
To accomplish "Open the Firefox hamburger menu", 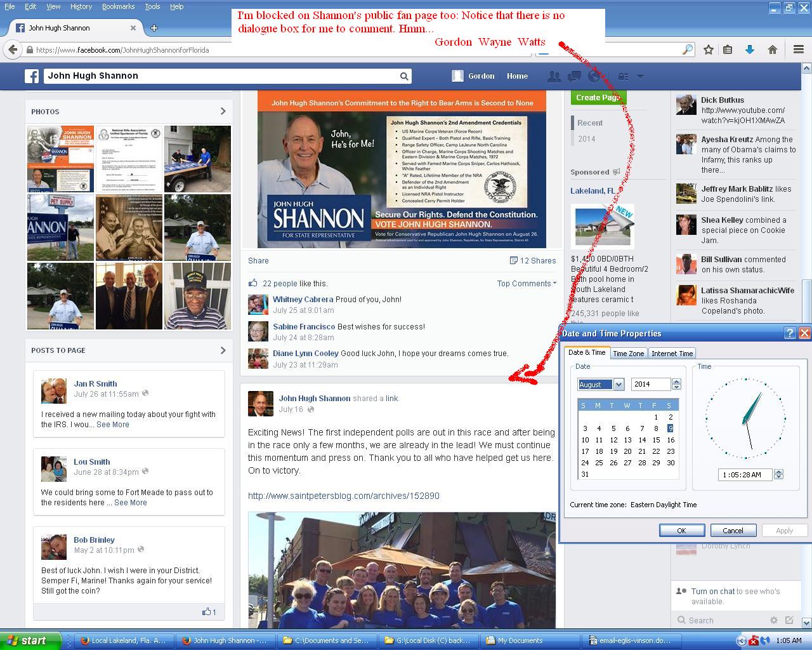I will (799, 50).
